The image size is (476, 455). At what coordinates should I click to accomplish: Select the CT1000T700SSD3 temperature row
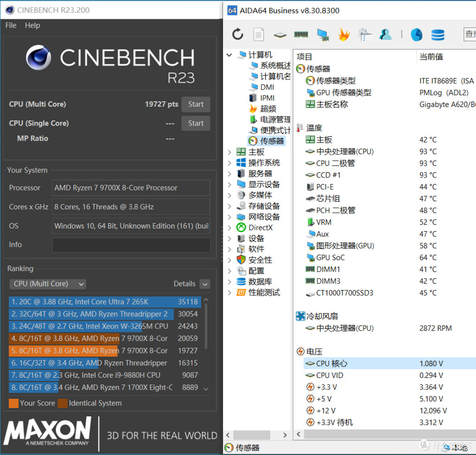click(390, 293)
